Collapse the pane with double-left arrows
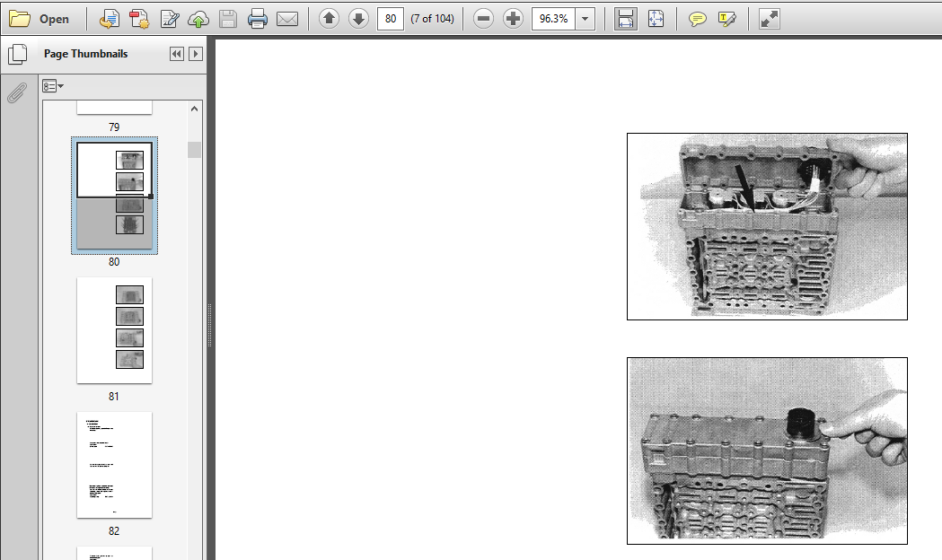The width and height of the screenshot is (942, 560). click(177, 54)
